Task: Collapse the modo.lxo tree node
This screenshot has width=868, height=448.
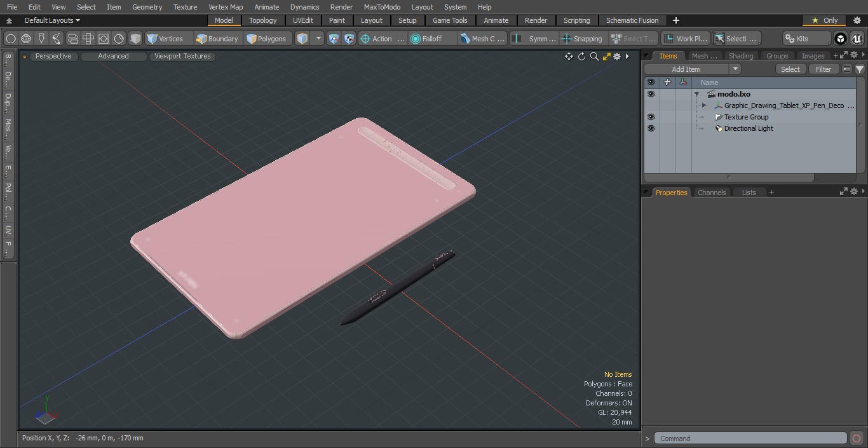Action: pyautogui.click(x=696, y=94)
